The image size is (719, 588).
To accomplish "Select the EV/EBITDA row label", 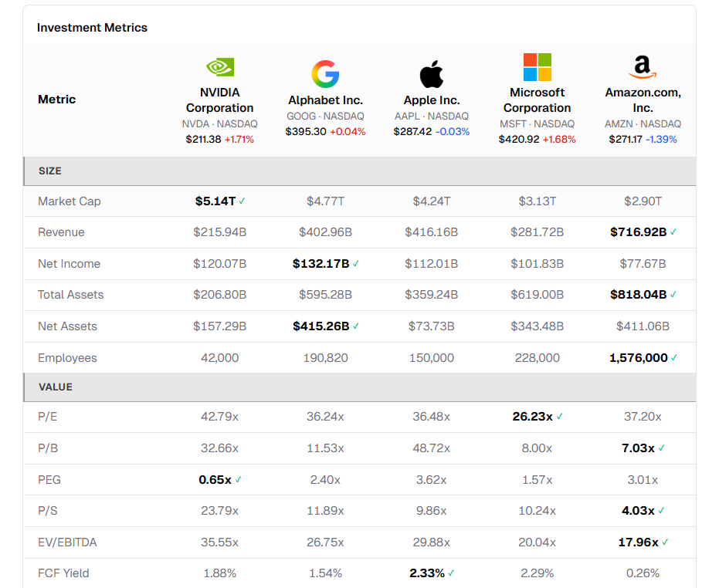I will click(67, 542).
